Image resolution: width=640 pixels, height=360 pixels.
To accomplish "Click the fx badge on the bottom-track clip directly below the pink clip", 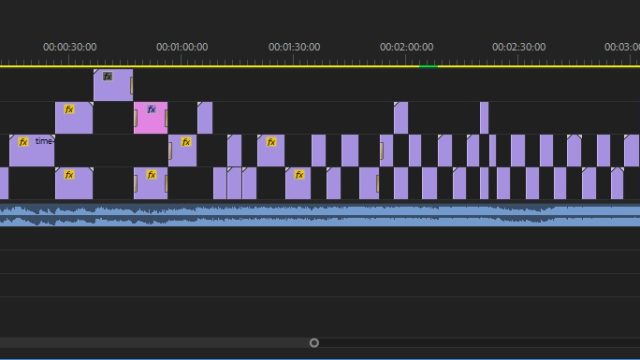I will [151, 175].
